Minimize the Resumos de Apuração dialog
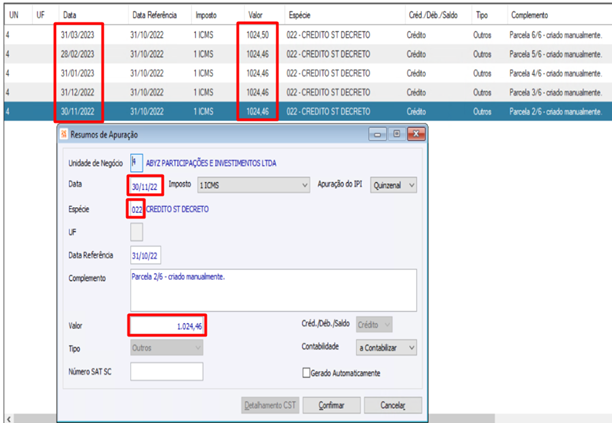The height and width of the screenshot is (423, 612). tap(377, 134)
